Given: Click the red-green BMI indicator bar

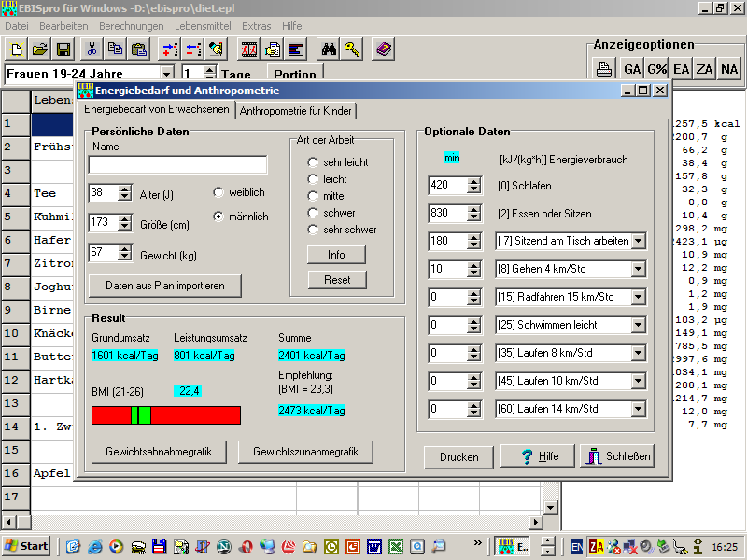Looking at the screenshot, I should pyautogui.click(x=165, y=415).
